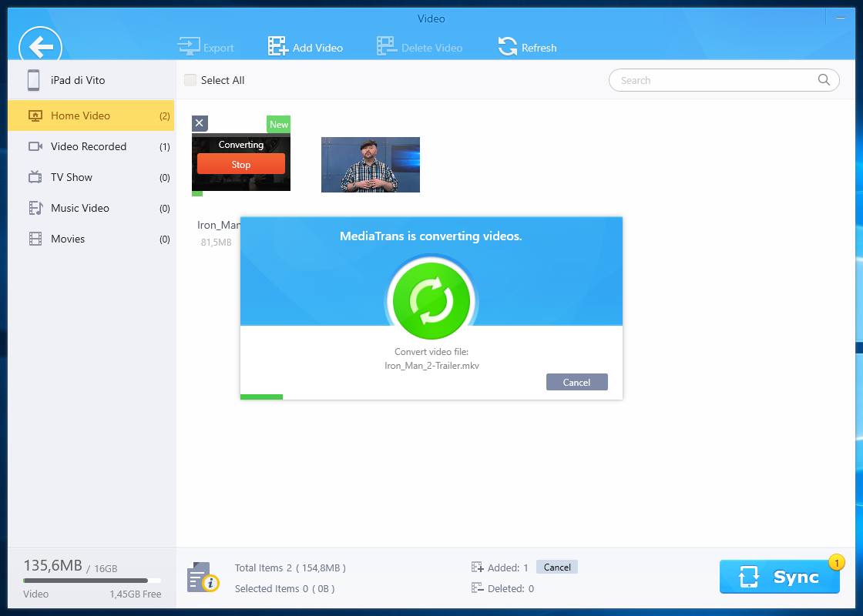Image resolution: width=863 pixels, height=616 pixels.
Task: Click the Delete Video film-strip icon
Action: [387, 46]
